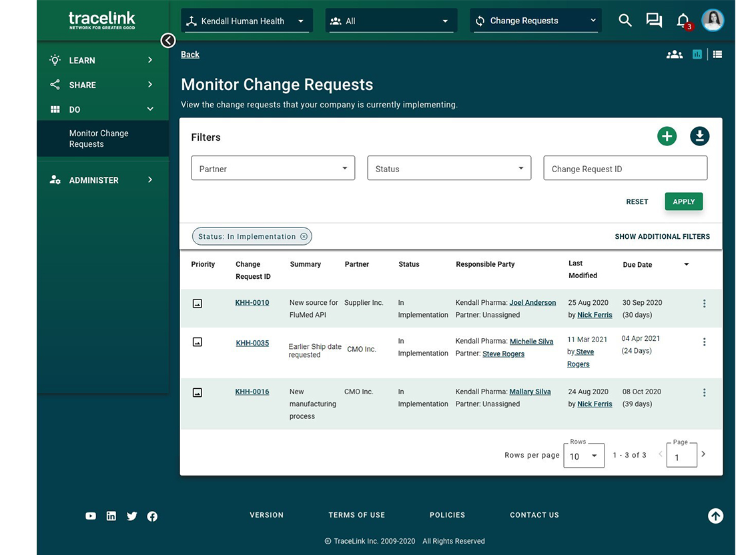Open Steve Rogers responsible party link
Image resolution: width=756 pixels, height=555 pixels.
[x=503, y=354]
